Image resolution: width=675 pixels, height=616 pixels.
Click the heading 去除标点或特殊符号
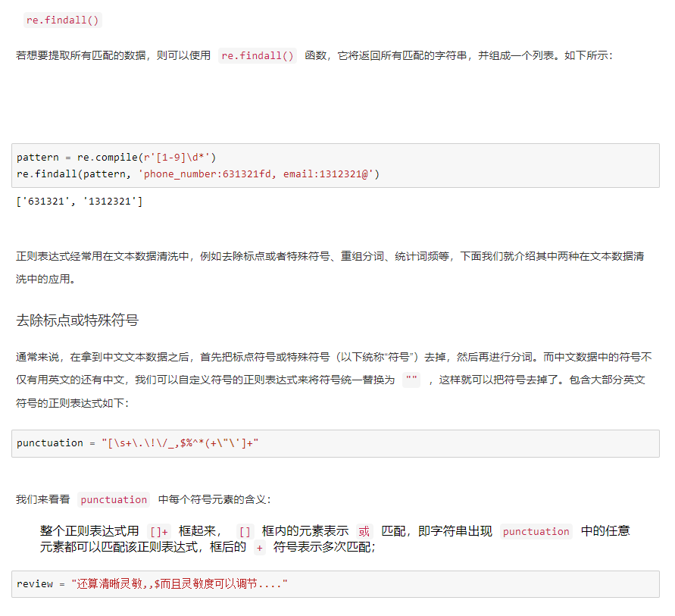(x=77, y=321)
